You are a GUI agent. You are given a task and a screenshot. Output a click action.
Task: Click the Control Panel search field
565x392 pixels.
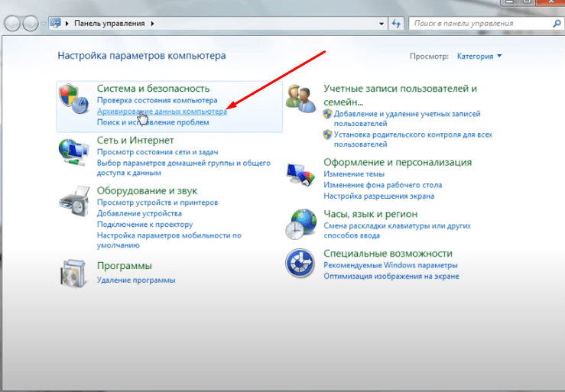474,24
